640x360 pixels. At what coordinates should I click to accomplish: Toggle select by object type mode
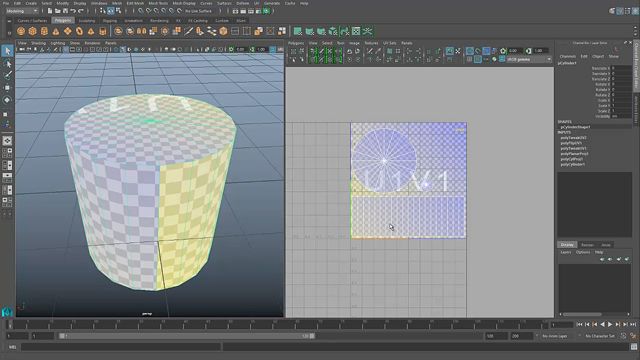click(111, 11)
